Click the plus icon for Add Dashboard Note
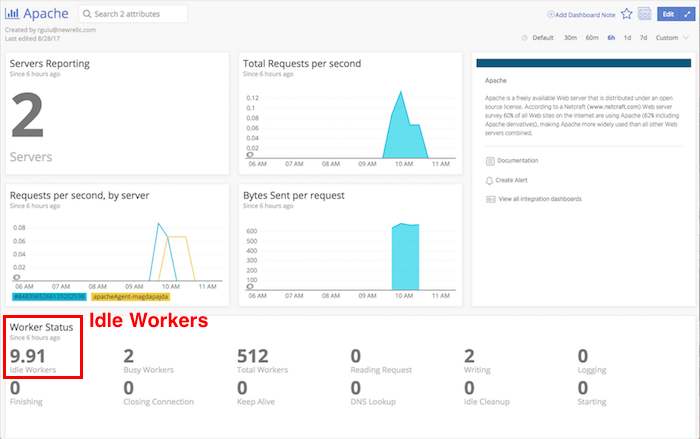The width and height of the screenshot is (700, 439). point(550,14)
